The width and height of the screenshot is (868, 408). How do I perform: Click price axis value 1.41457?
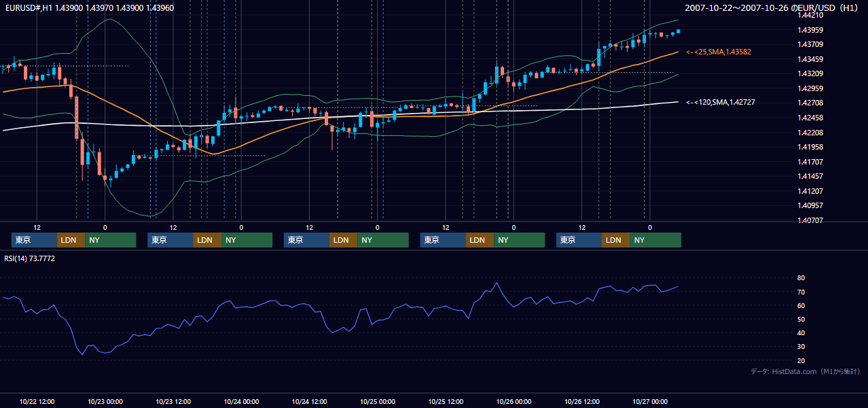coord(810,176)
